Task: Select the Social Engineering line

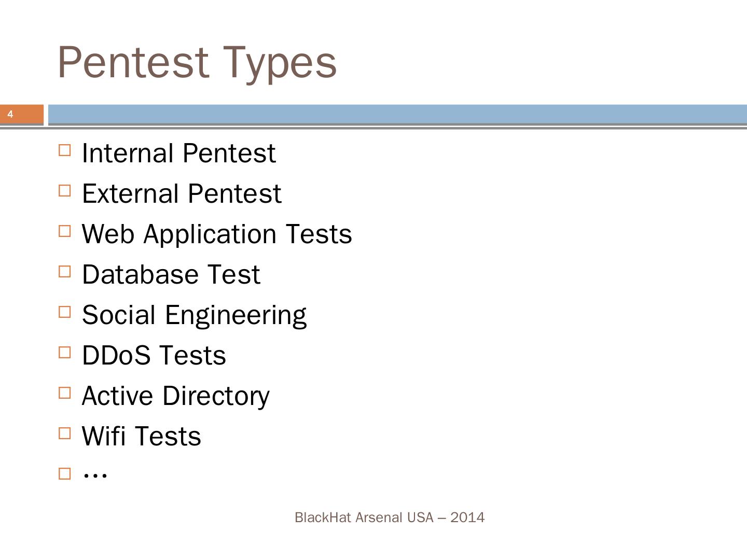Action: 194,315
